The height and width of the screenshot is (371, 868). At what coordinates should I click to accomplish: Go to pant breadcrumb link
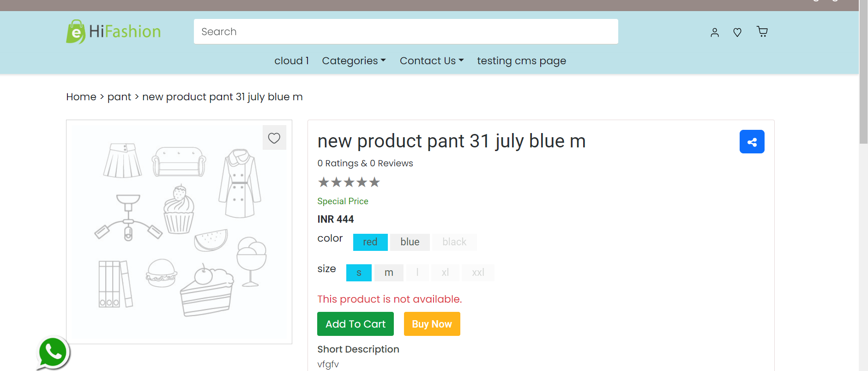coord(119,97)
